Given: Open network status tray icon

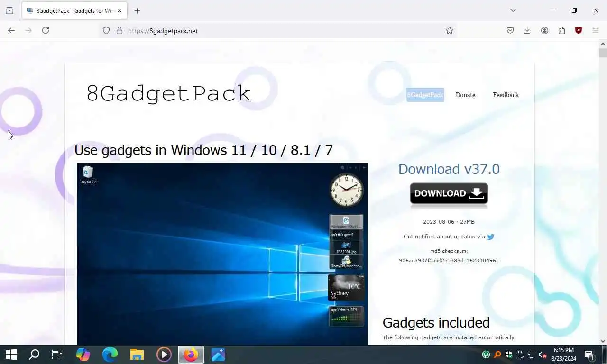Looking at the screenshot, I should 532,355.
